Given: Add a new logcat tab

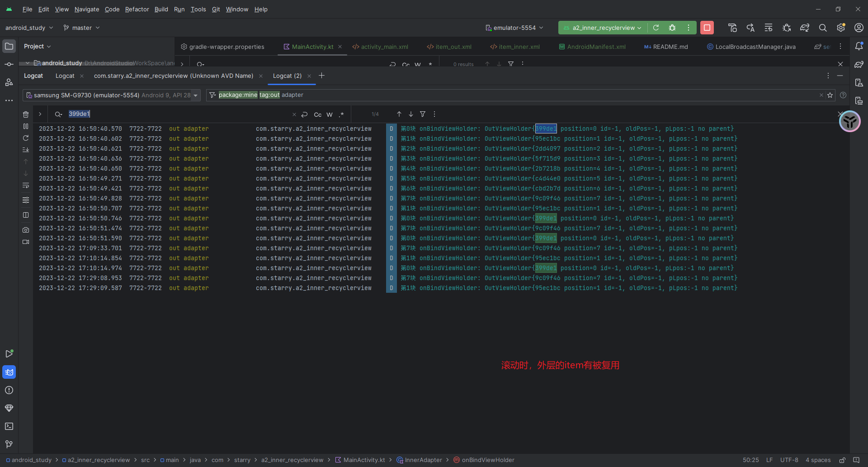Looking at the screenshot, I should [x=321, y=76].
